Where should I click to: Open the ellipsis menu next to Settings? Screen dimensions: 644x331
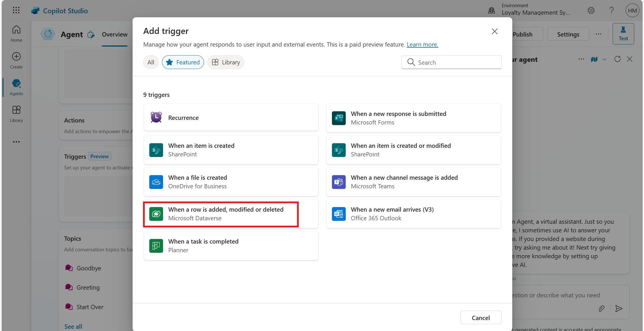(599, 34)
